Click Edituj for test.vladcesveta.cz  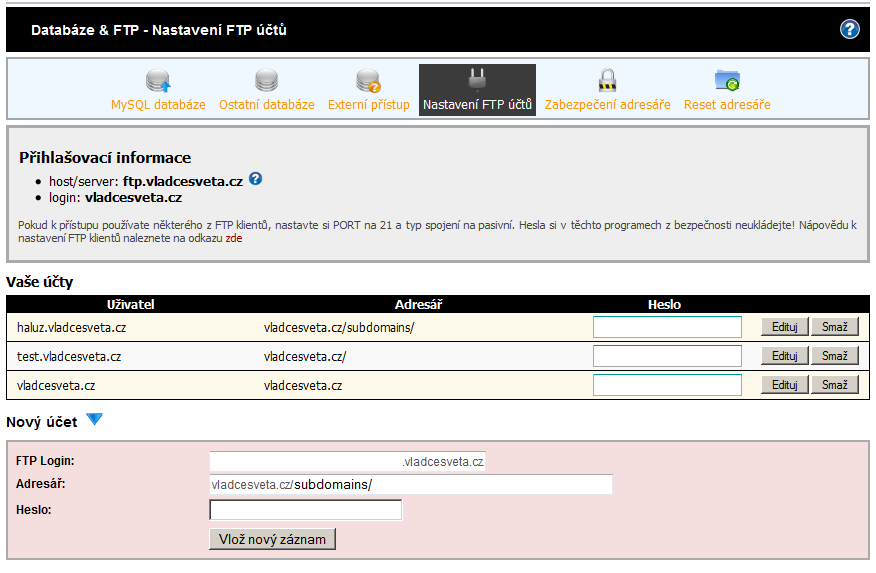pos(784,356)
